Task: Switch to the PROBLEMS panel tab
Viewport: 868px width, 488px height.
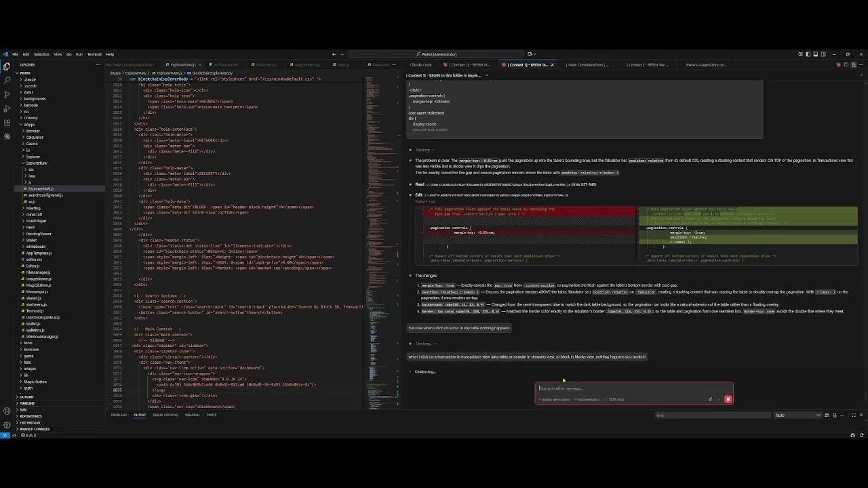Action: tap(119, 415)
